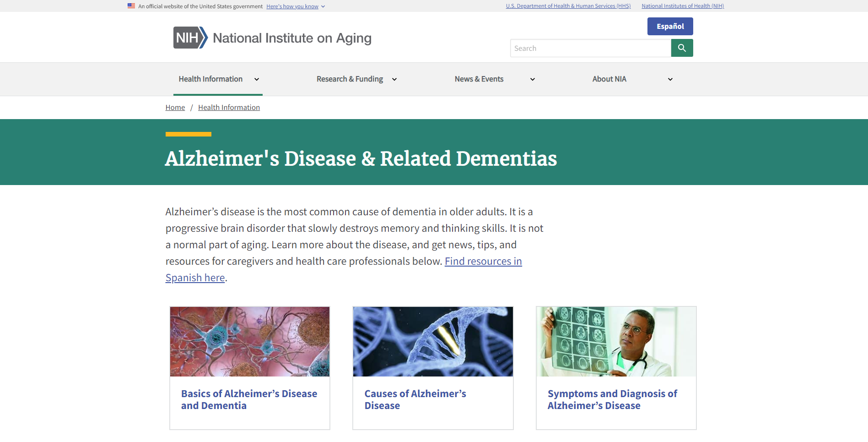868x442 pixels.
Task: Open the National Institute on Aging title
Action: pos(292,38)
